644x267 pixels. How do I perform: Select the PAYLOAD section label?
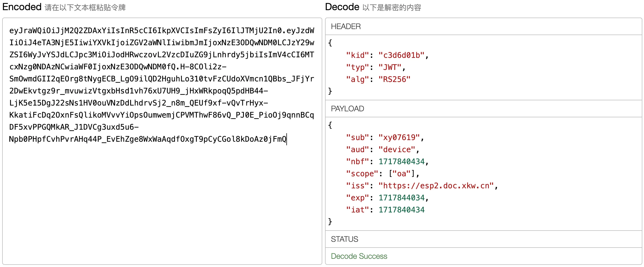point(347,109)
